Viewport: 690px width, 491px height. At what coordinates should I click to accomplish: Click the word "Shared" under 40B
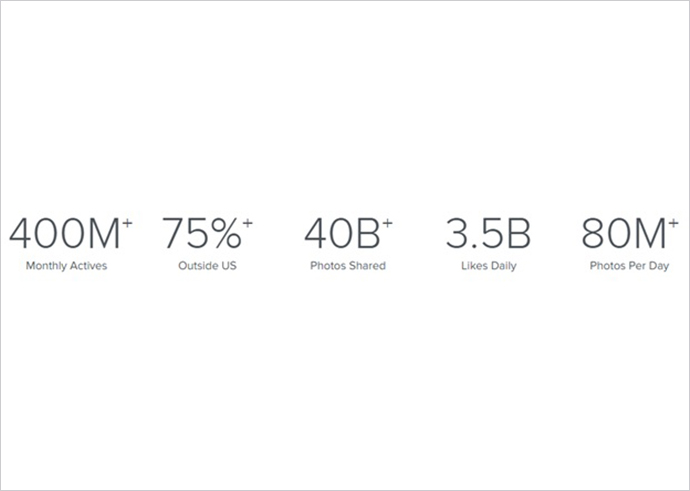[x=365, y=266]
